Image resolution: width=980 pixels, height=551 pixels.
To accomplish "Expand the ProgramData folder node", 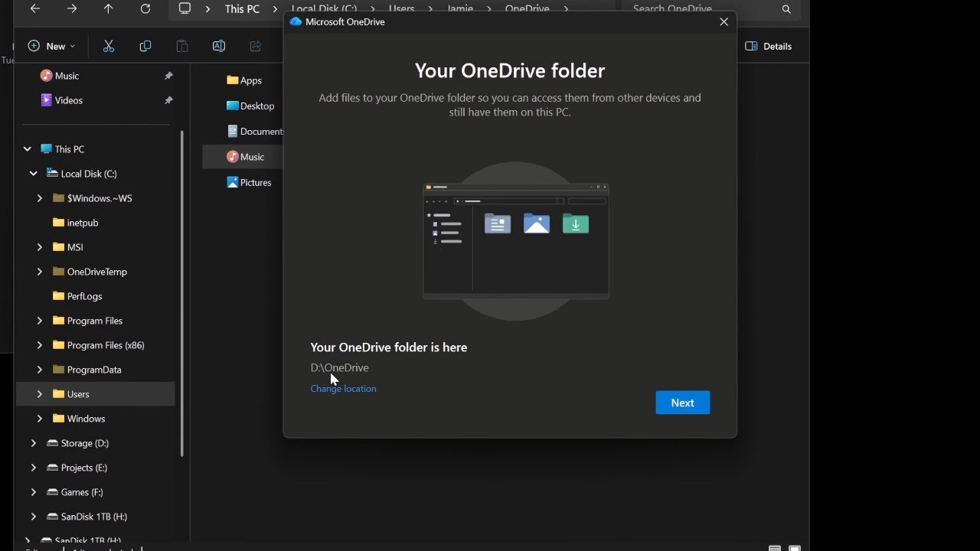I will [40, 370].
